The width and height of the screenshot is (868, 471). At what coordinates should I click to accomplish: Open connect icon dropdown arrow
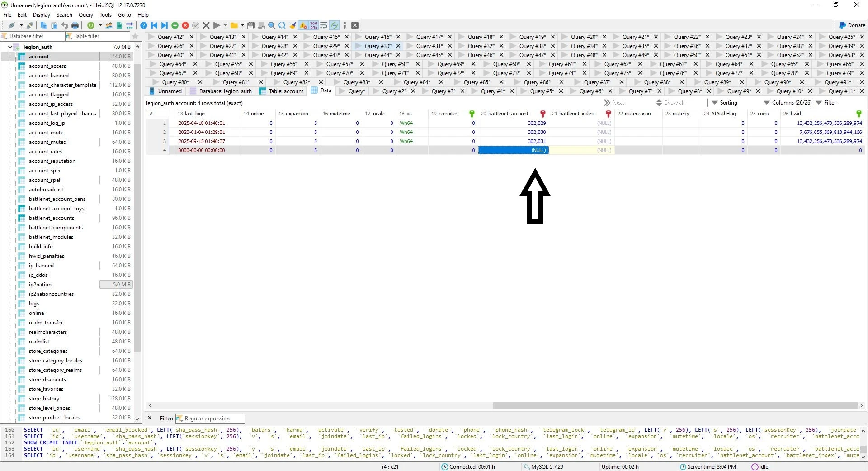21,25
